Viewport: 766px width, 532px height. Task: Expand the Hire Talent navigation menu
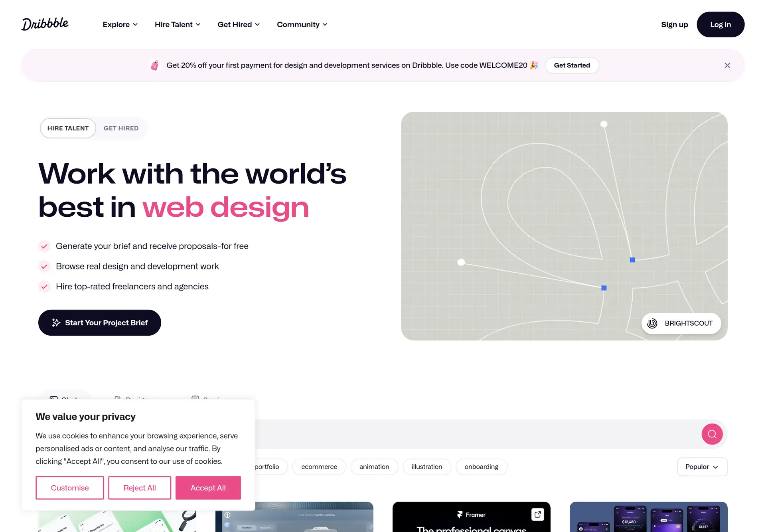178,24
